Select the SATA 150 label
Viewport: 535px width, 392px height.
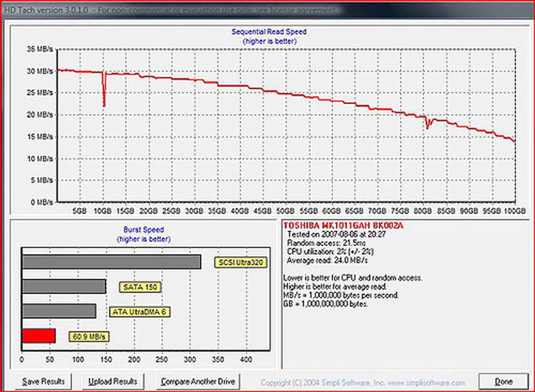point(140,287)
